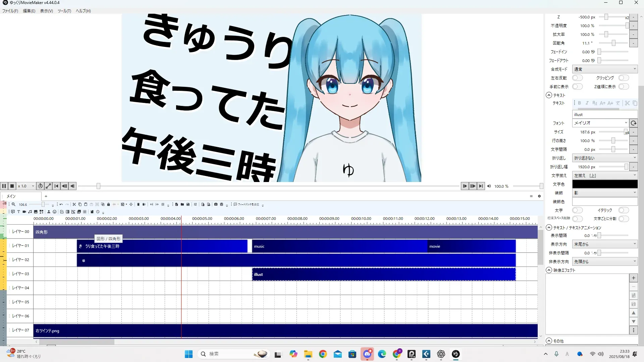Click the black 文字色 color swatch

pyautogui.click(x=604, y=184)
